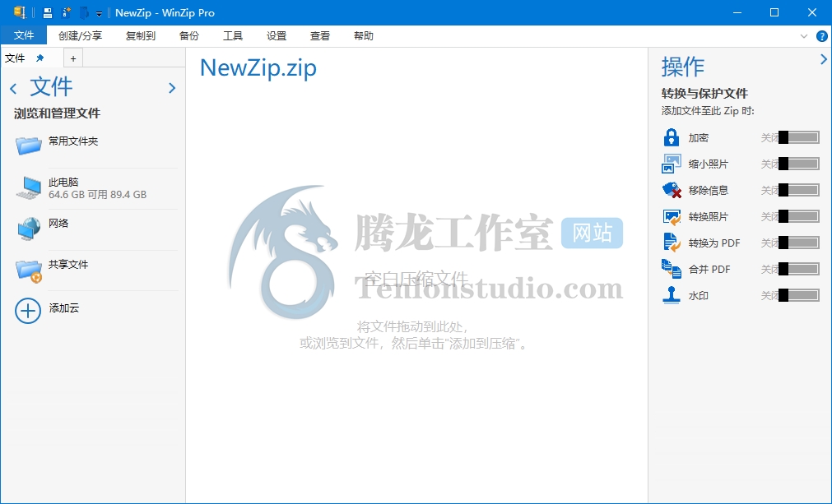Open the 复制到 ribbon tab
This screenshot has height=504, width=832.
click(140, 36)
